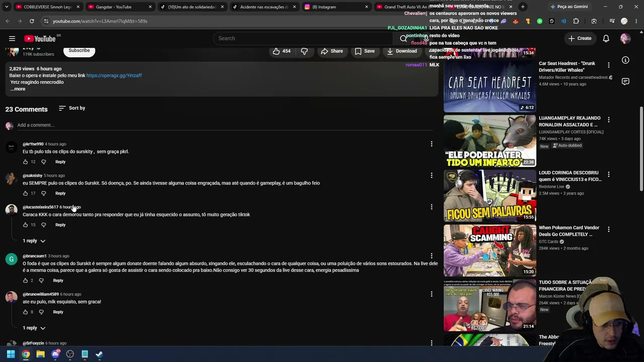Download the video
The height and width of the screenshot is (362, 644).
(401, 51)
